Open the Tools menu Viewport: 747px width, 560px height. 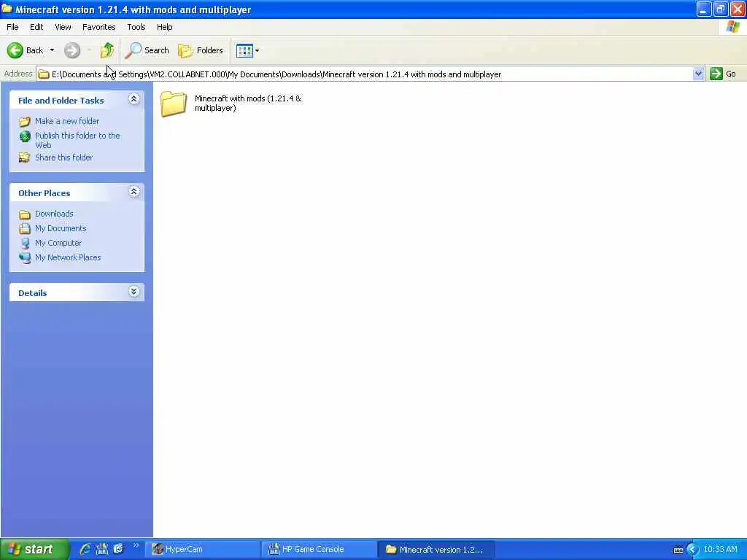coord(136,27)
